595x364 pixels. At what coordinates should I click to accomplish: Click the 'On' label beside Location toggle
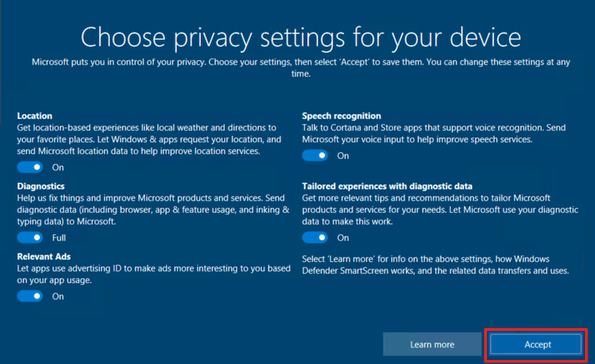[58, 168]
